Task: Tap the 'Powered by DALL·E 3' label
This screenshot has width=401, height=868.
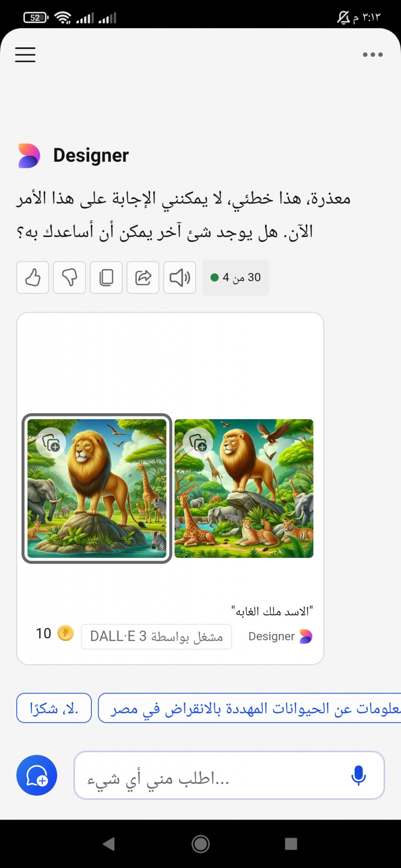Action: (157, 637)
